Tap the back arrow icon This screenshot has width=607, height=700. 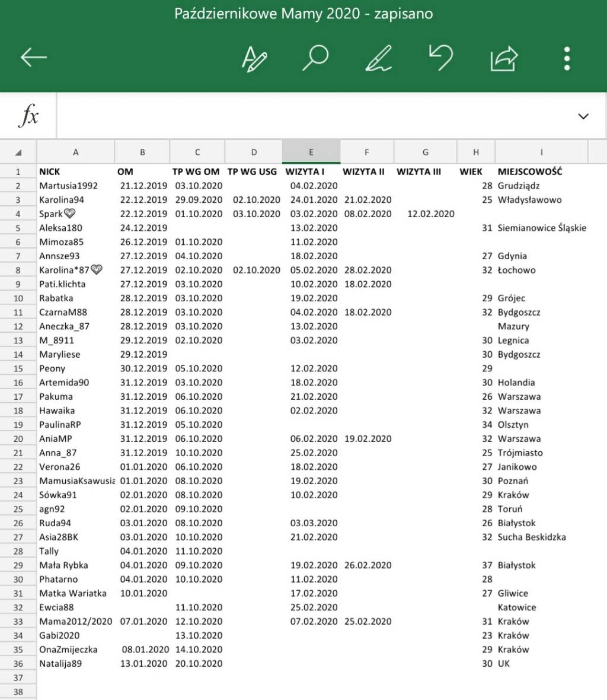coord(34,58)
